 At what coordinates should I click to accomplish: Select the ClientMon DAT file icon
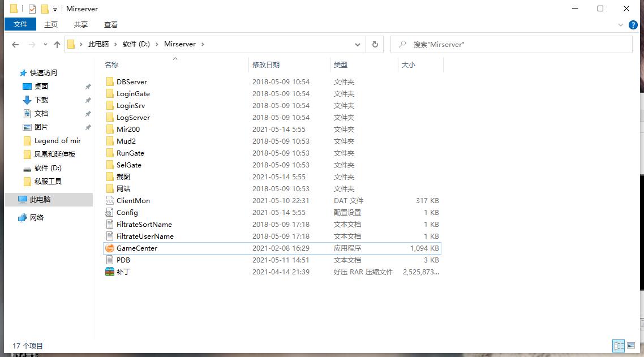point(110,201)
